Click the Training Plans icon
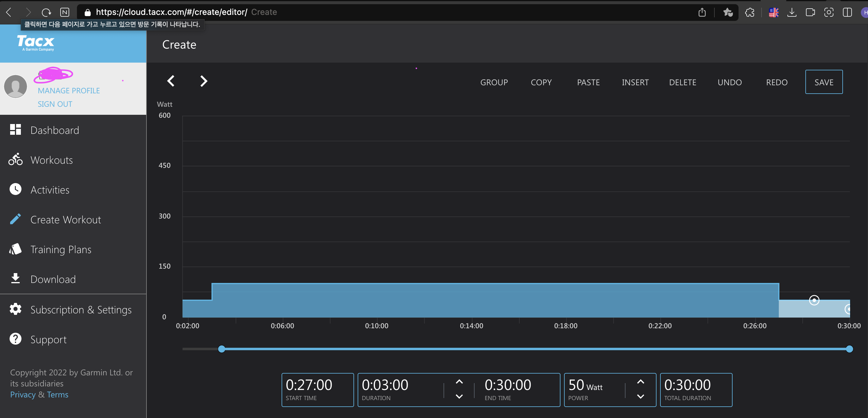 click(16, 249)
